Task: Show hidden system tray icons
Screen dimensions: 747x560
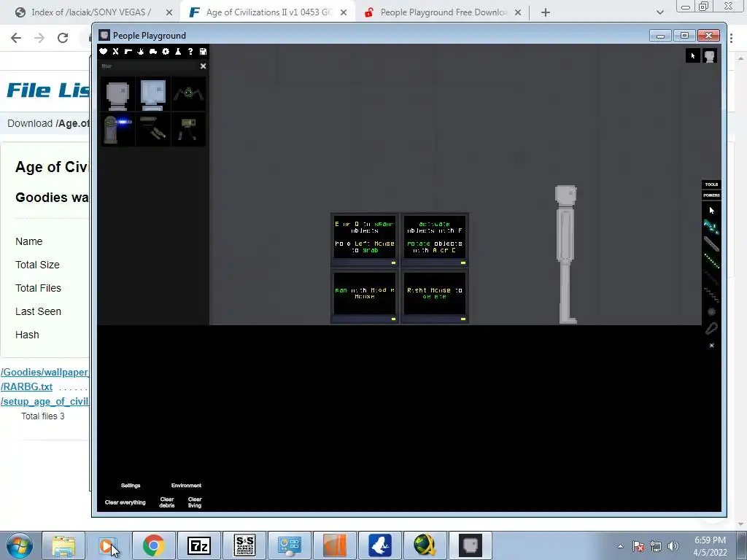Action: (620, 546)
